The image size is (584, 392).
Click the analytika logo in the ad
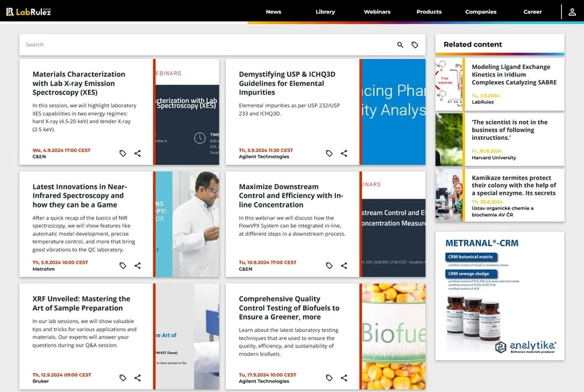(x=526, y=347)
